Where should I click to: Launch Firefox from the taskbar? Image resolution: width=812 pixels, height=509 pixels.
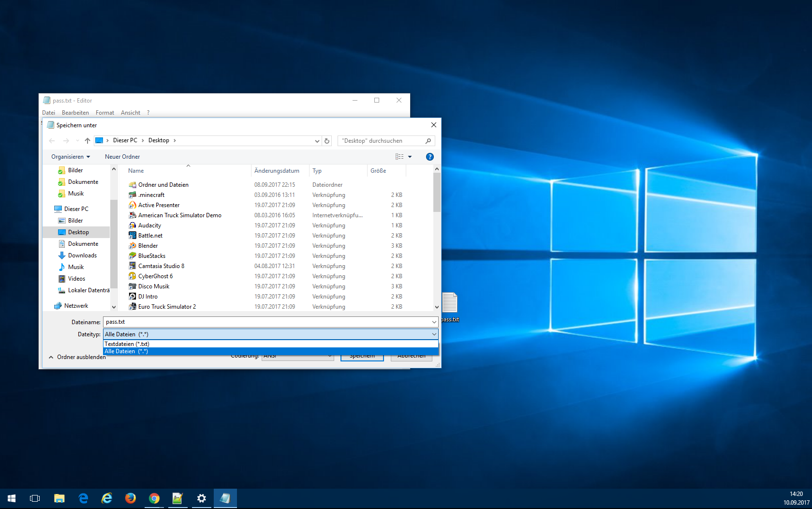point(131,498)
